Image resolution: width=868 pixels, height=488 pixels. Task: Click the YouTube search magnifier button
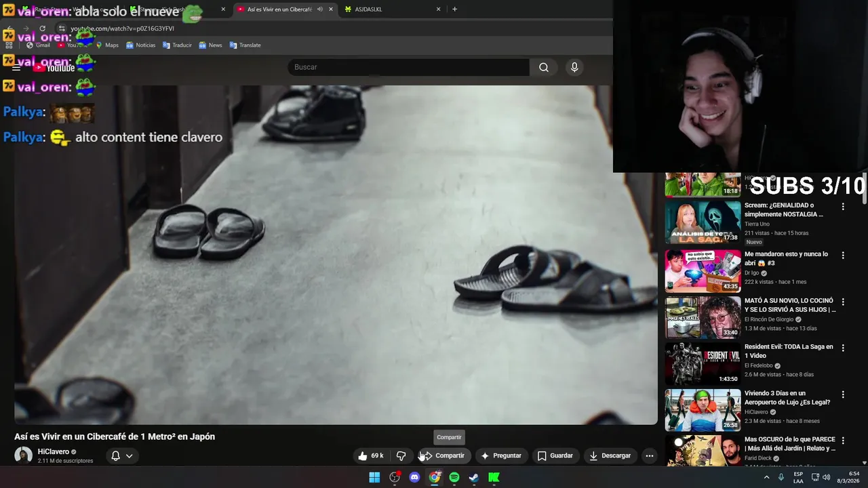pos(544,67)
